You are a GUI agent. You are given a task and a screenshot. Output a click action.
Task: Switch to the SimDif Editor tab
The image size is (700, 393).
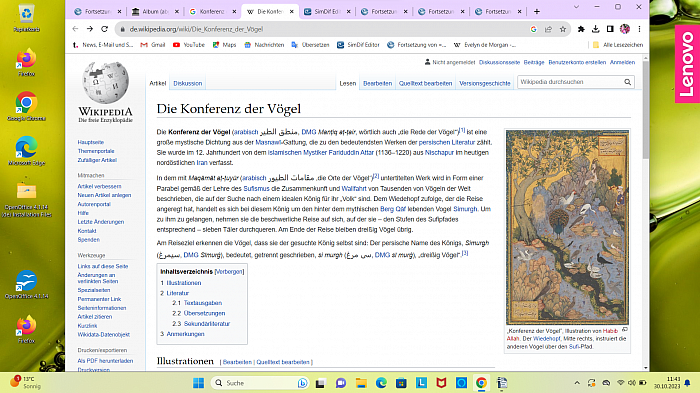[326, 12]
